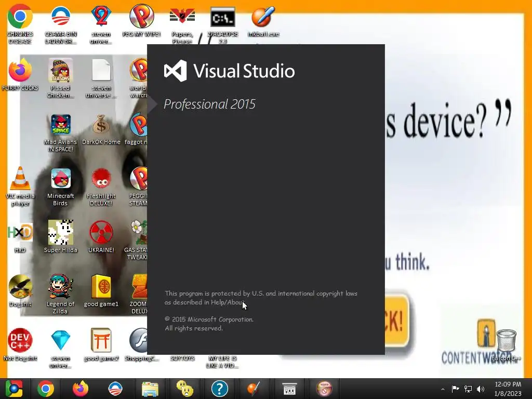Click the MY LIFE IS LIKE A VID... label
The width and height of the screenshot is (532, 399).
[222, 362]
